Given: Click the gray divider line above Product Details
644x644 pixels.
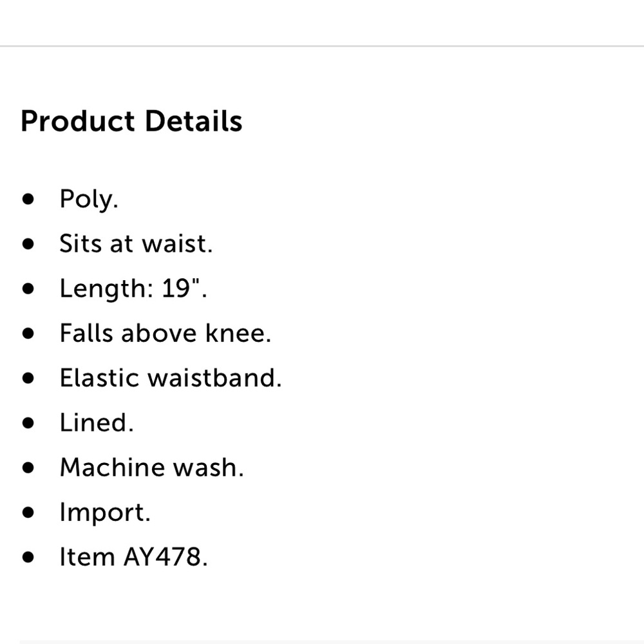Looking at the screenshot, I should click(x=322, y=46).
